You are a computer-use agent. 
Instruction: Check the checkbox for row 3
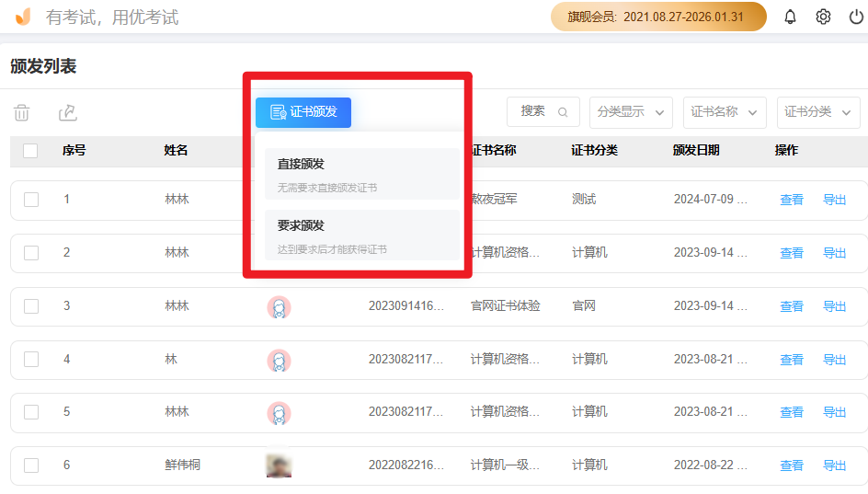click(x=31, y=306)
